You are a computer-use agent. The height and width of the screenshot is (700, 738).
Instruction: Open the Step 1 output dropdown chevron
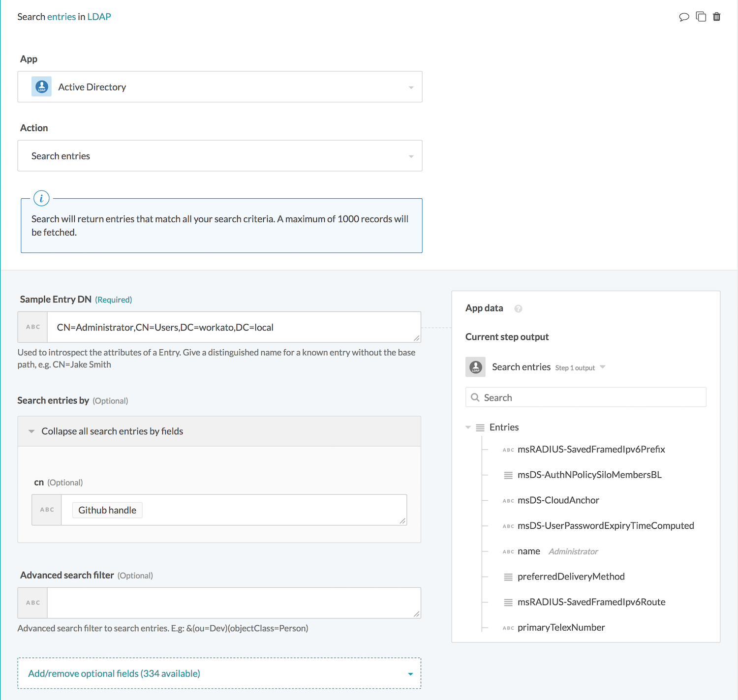[x=602, y=367]
